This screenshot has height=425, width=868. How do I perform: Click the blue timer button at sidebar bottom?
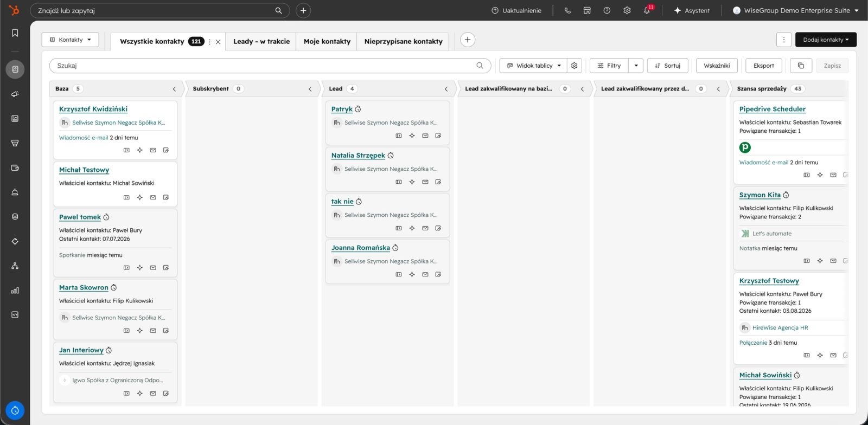pyautogui.click(x=15, y=410)
